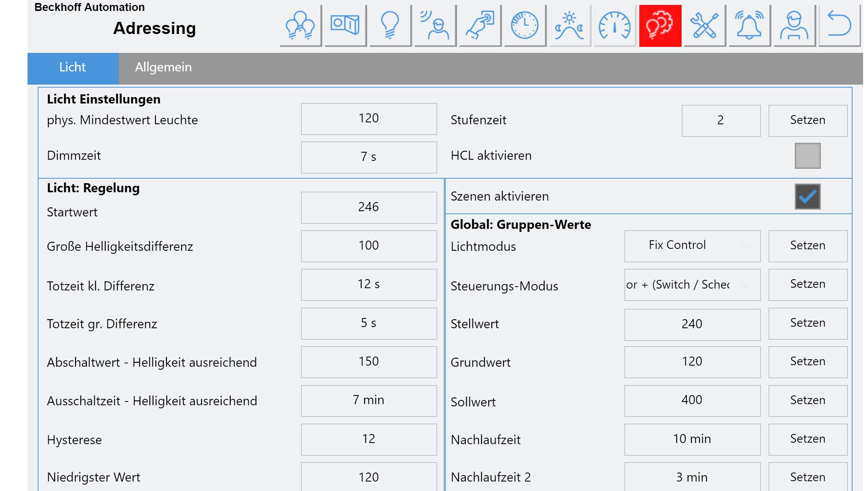Select the red light settings gear icon

coord(660,26)
